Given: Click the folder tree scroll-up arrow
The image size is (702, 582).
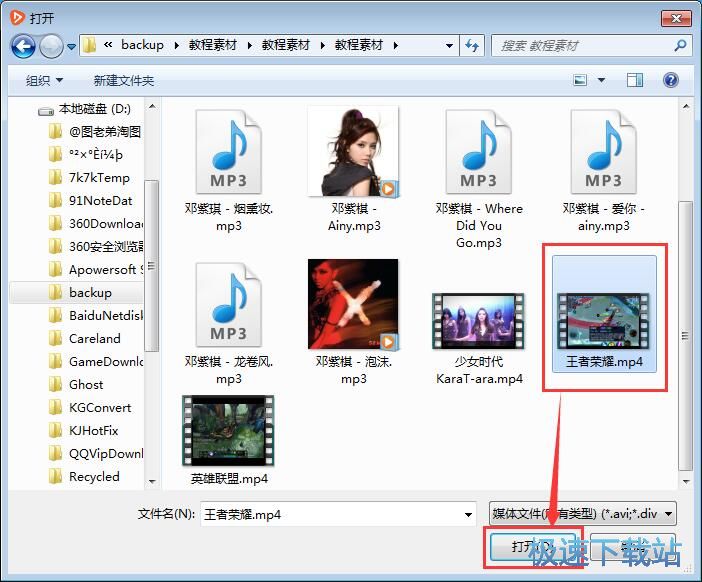Looking at the screenshot, I should coord(152,107).
